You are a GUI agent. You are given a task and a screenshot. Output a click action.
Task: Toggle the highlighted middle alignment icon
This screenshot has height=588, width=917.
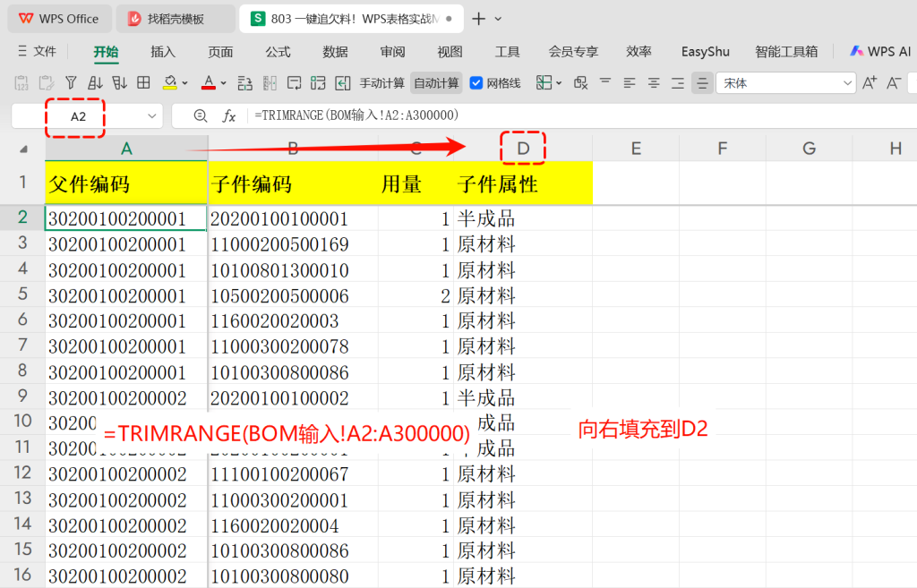[702, 83]
